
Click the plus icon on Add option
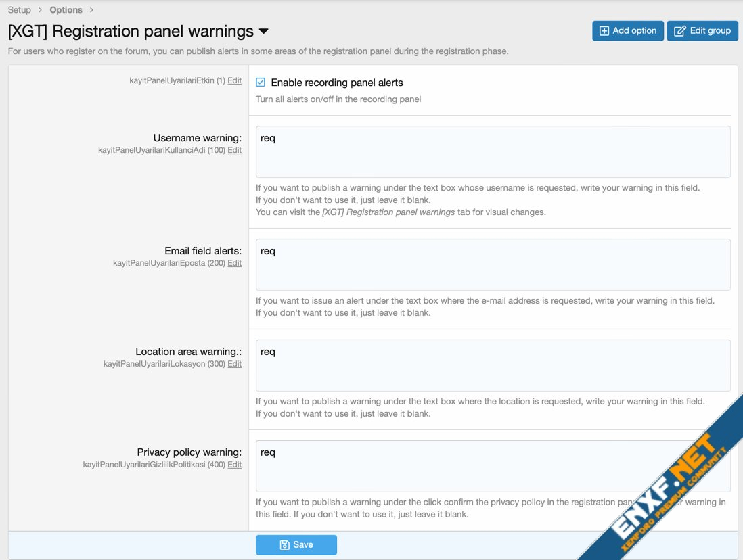tap(604, 31)
